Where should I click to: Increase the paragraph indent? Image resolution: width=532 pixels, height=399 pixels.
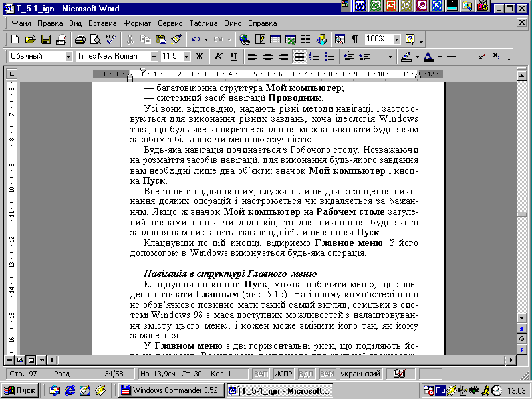tap(364, 57)
